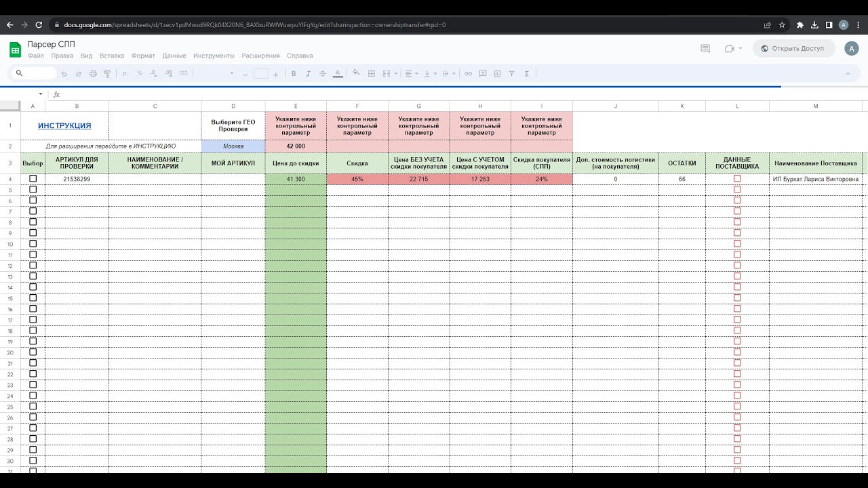Decrease decimal places

(153, 73)
